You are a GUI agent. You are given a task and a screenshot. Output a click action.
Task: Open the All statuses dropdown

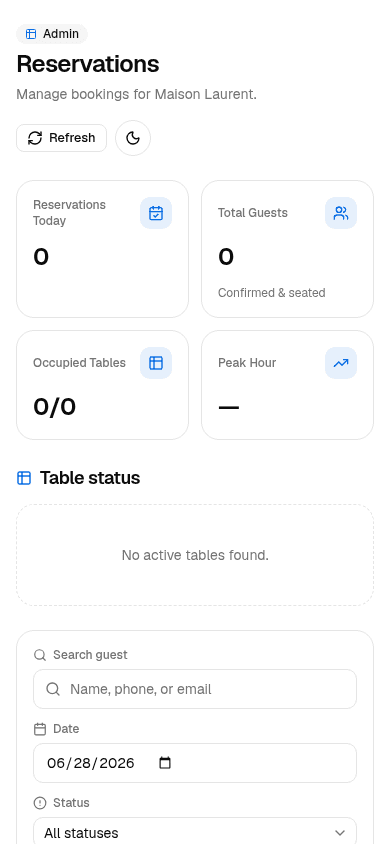click(x=195, y=832)
